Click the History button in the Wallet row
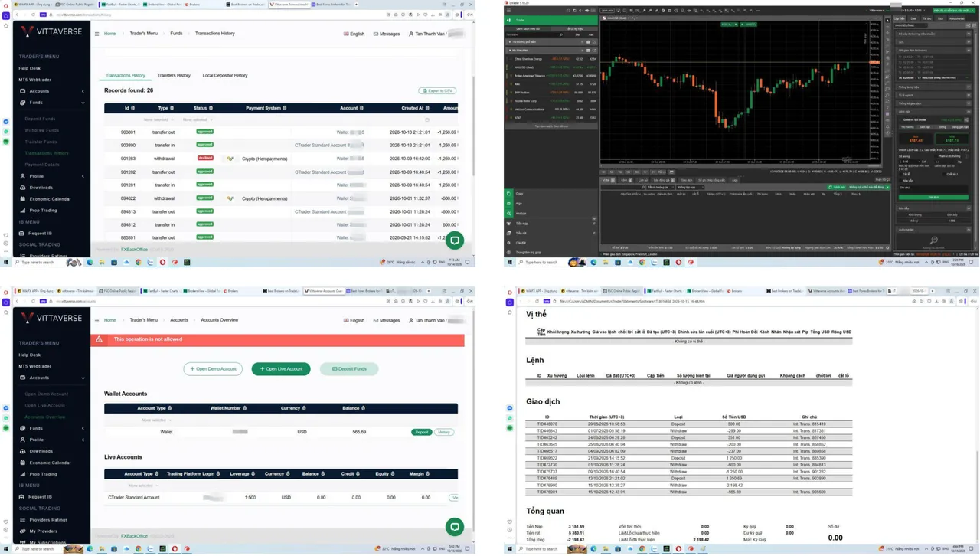 [x=444, y=432]
